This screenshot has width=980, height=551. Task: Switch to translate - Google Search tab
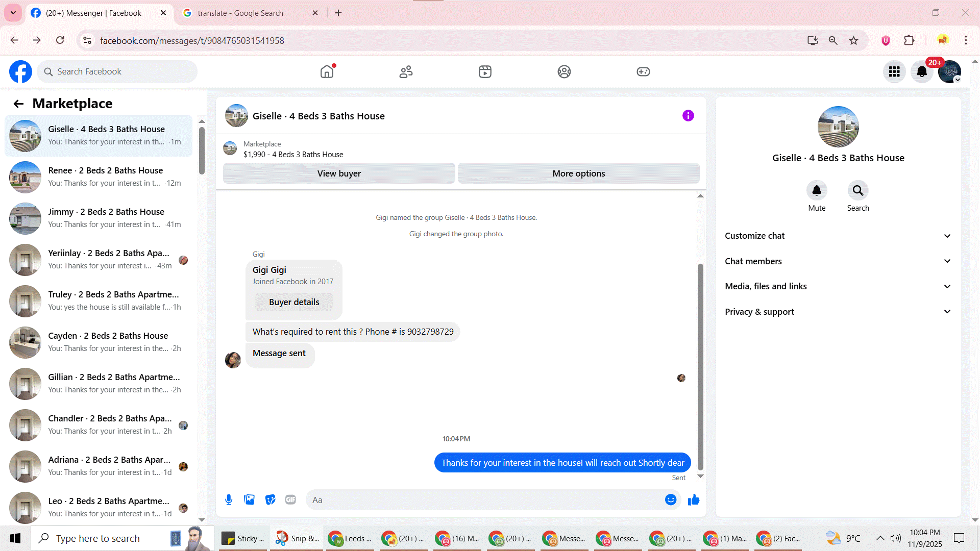(251, 13)
